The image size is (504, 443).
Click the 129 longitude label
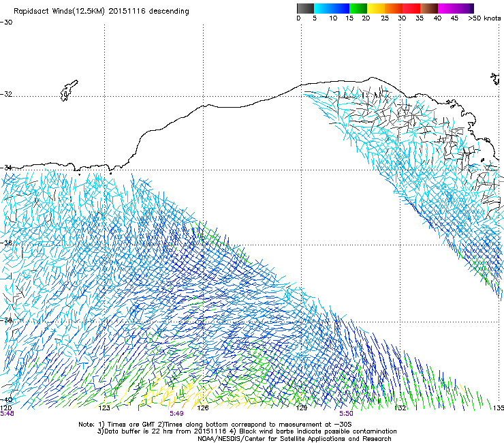pyautogui.click(x=302, y=408)
